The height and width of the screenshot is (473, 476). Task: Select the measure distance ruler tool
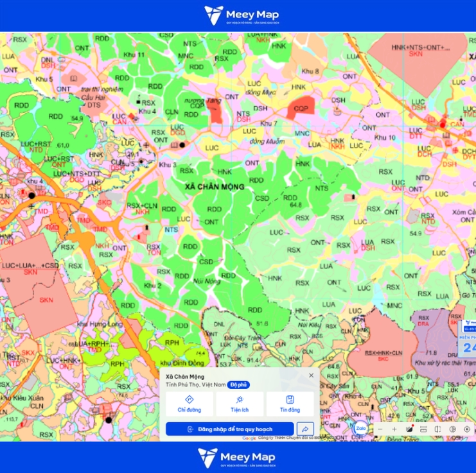tap(423, 429)
